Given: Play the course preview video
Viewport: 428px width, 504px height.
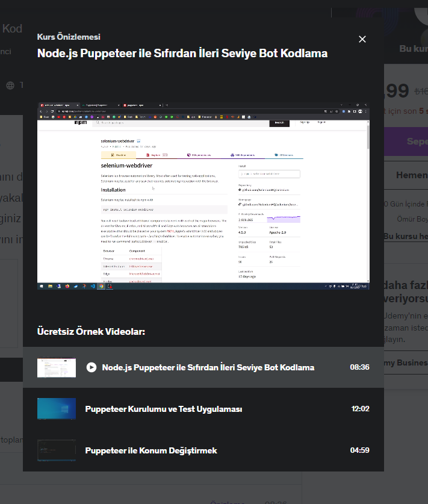Looking at the screenshot, I should pos(203,196).
